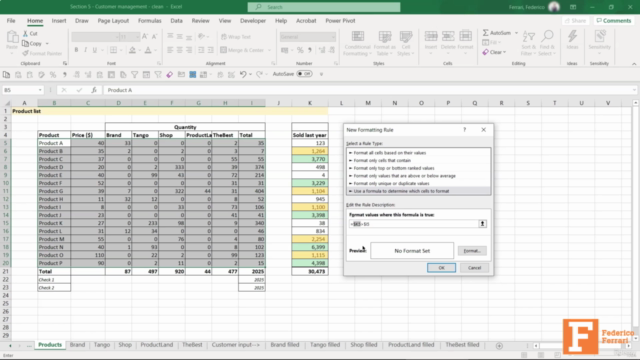
Task: Click the Font Color A icon
Action: [148, 50]
